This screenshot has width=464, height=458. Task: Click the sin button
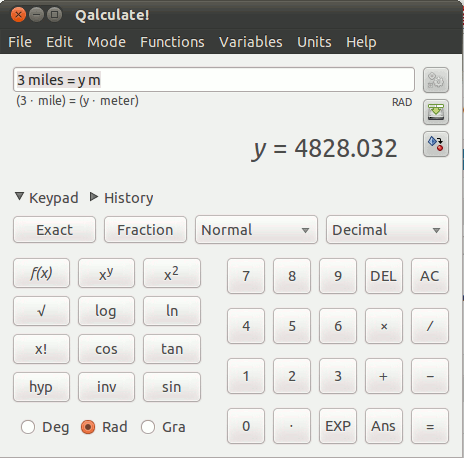pos(172,387)
